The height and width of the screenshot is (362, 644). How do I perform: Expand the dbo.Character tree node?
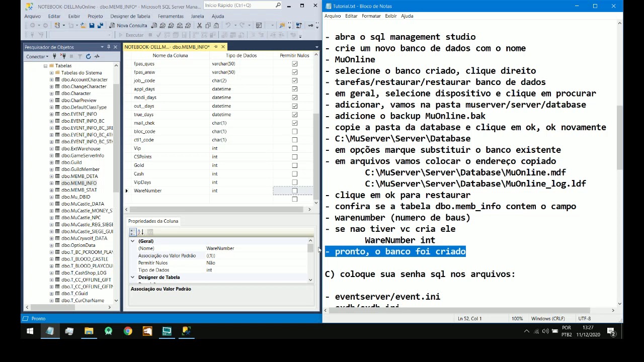tap(51, 94)
